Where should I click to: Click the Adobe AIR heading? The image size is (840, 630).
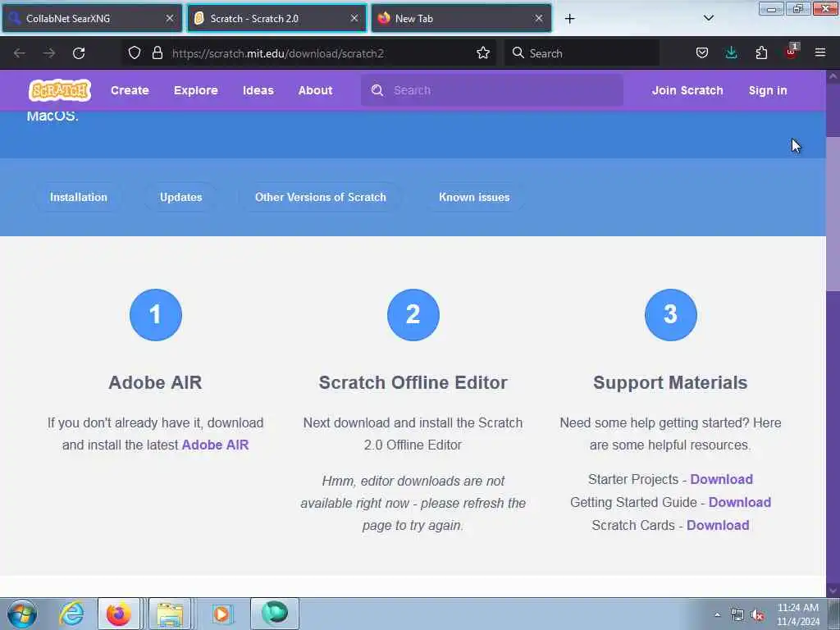pos(155,382)
